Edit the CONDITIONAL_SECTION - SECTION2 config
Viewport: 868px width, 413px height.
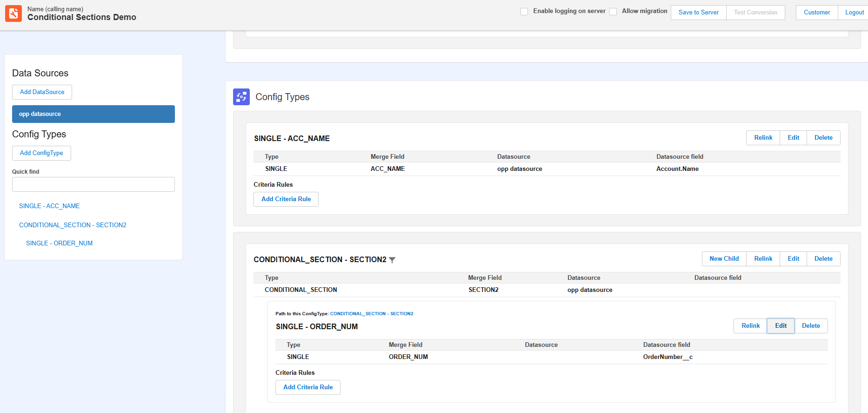(793, 259)
